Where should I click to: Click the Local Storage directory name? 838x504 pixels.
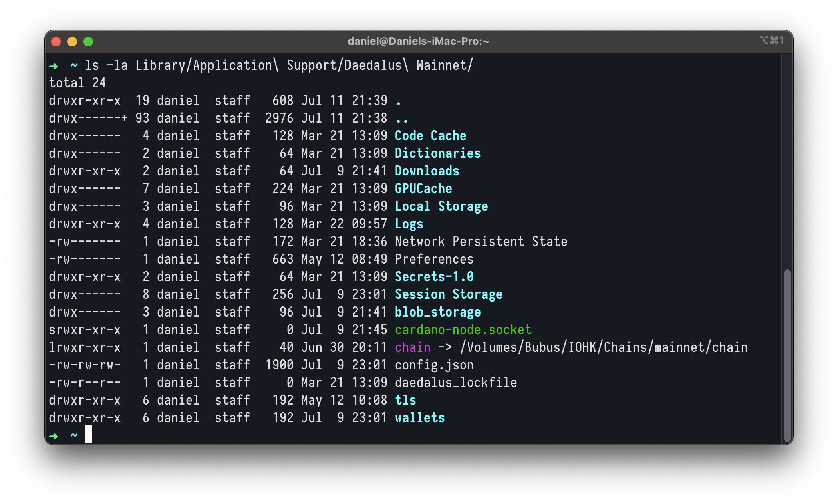(x=441, y=206)
